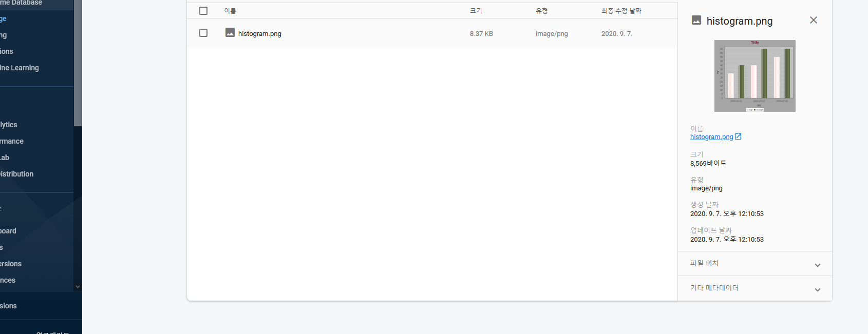
Task: Click creation date 생성 날짜 value
Action: coord(727,214)
